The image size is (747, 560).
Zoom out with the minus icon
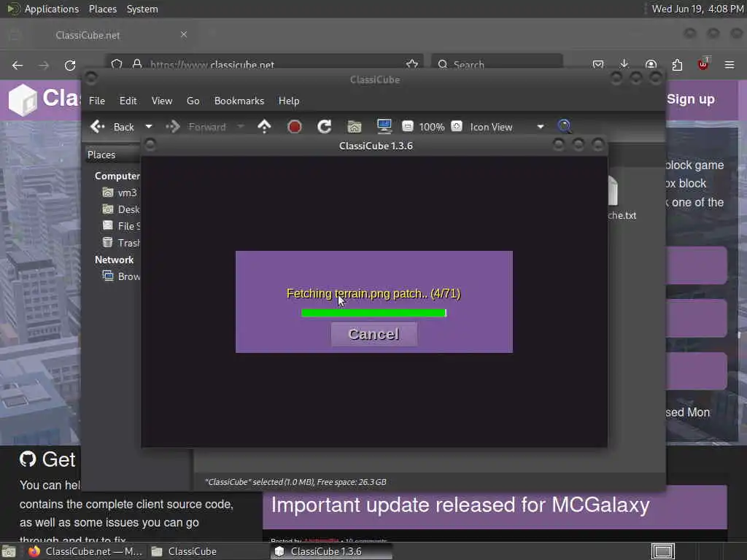coord(407,126)
